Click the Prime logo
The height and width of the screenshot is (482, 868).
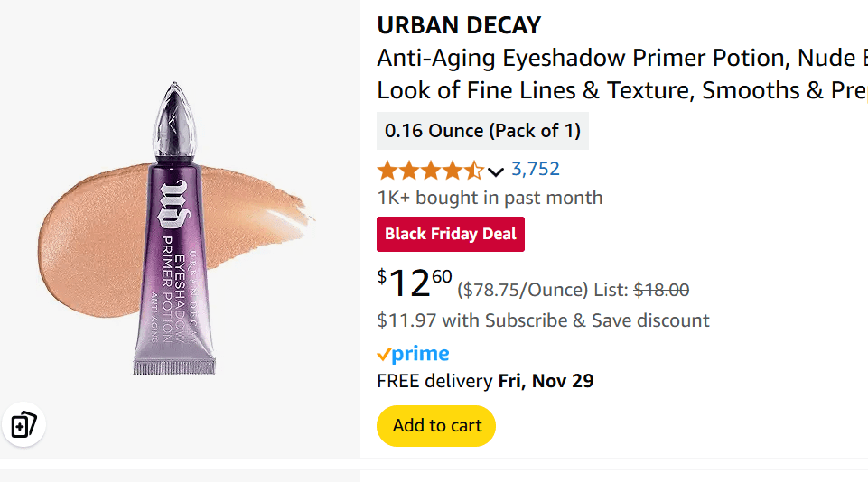(x=413, y=354)
